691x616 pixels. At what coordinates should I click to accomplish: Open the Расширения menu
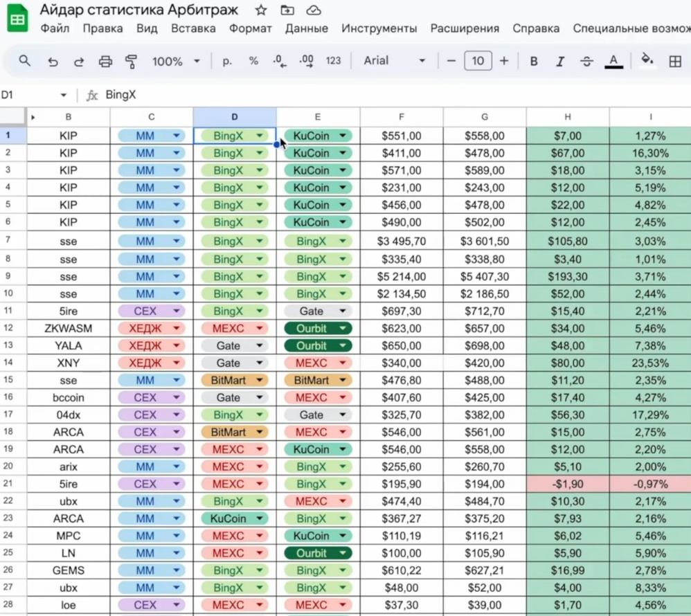pos(465,28)
